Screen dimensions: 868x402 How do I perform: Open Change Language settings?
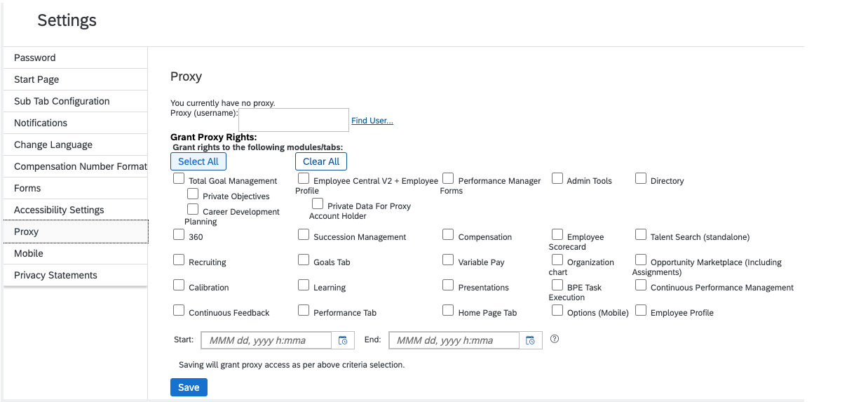click(76, 145)
